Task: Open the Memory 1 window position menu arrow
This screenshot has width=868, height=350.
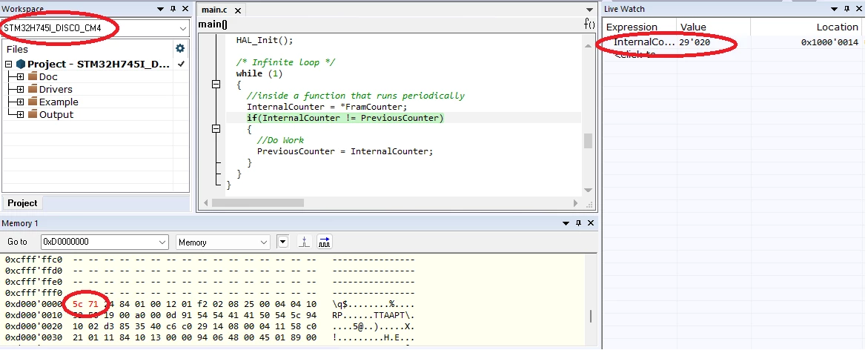Action: click(x=566, y=223)
